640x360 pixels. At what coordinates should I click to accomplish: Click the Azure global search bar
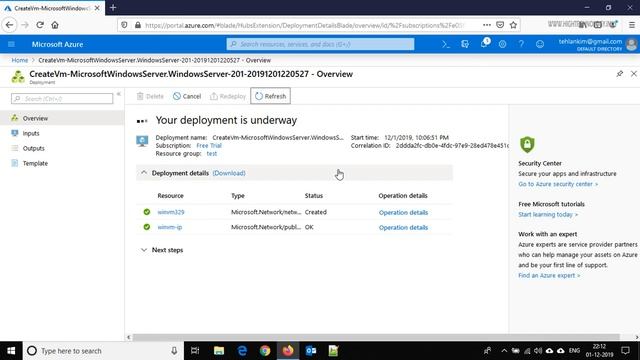coord(320,44)
